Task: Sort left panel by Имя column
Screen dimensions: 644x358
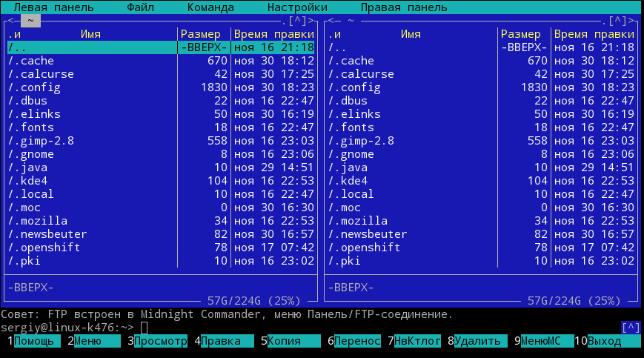Action: click(x=90, y=34)
